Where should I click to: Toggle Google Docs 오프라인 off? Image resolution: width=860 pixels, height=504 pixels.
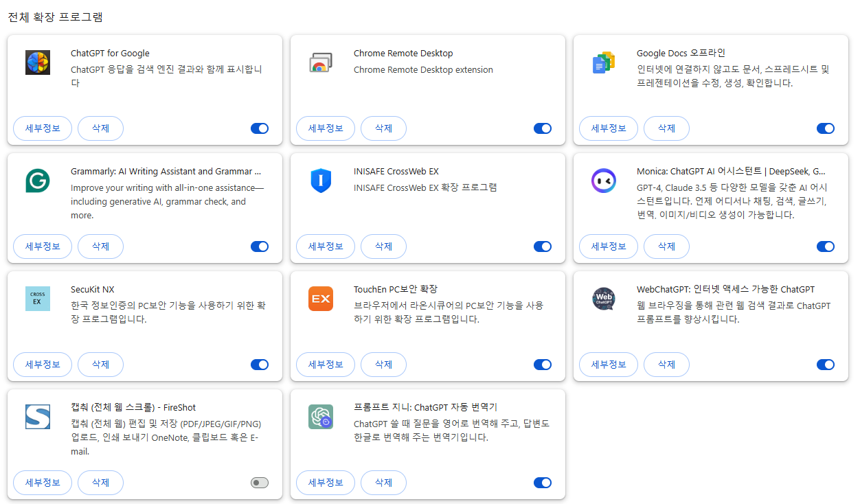click(826, 128)
